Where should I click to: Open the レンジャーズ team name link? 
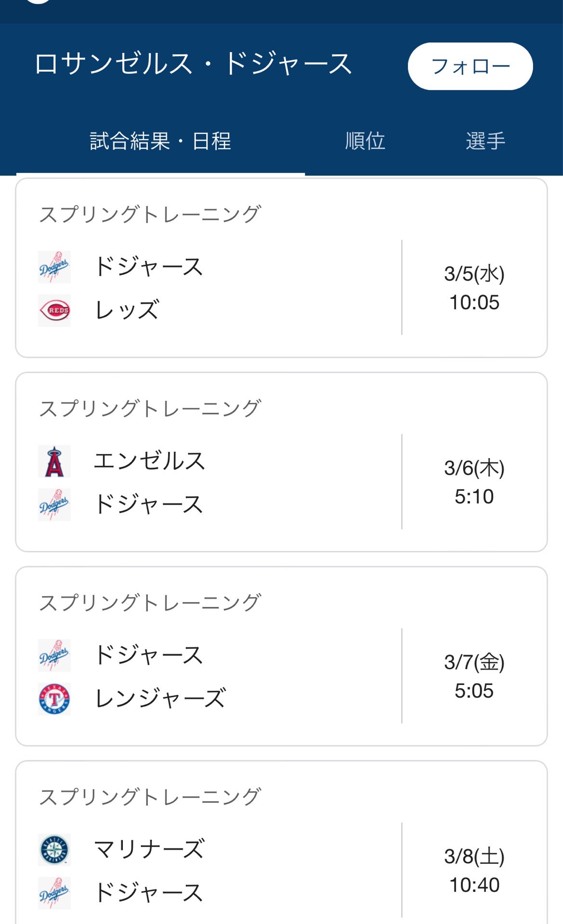click(x=160, y=699)
